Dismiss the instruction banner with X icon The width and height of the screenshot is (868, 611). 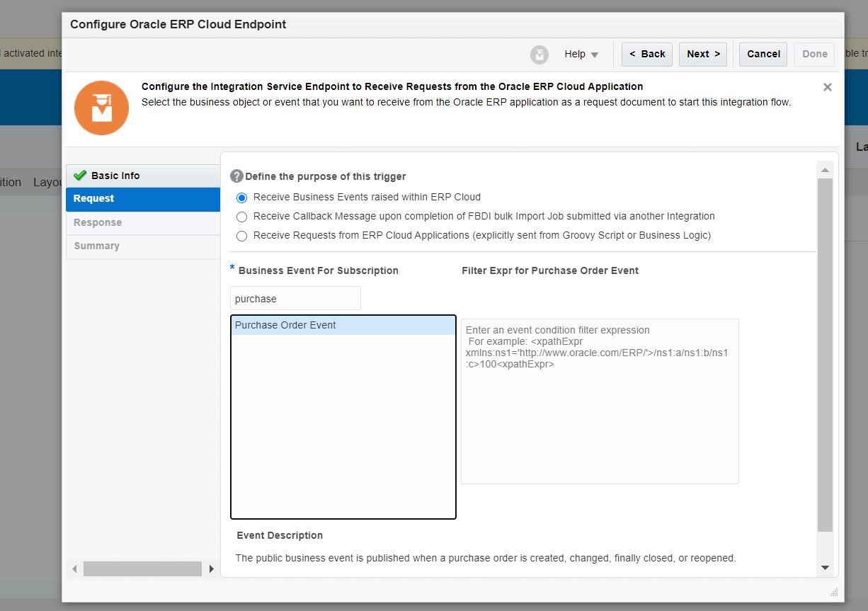click(x=827, y=87)
